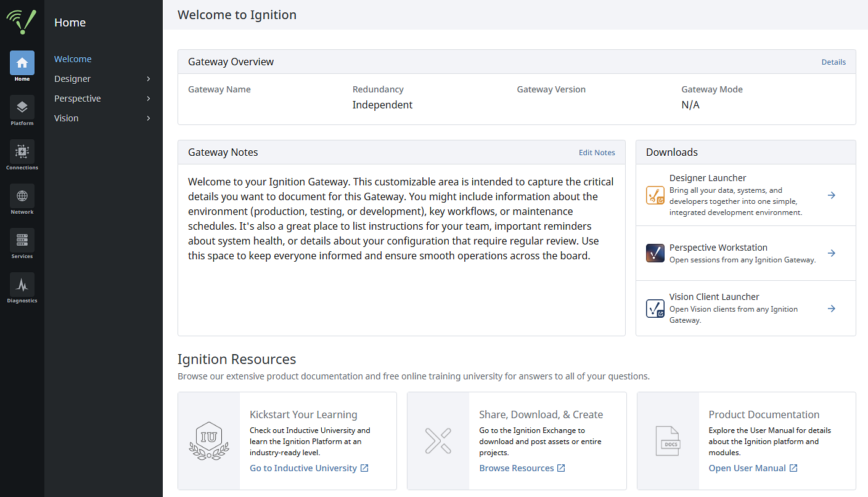The width and height of the screenshot is (868, 497).
Task: Click the Inductive University IU emblem
Action: (x=209, y=441)
